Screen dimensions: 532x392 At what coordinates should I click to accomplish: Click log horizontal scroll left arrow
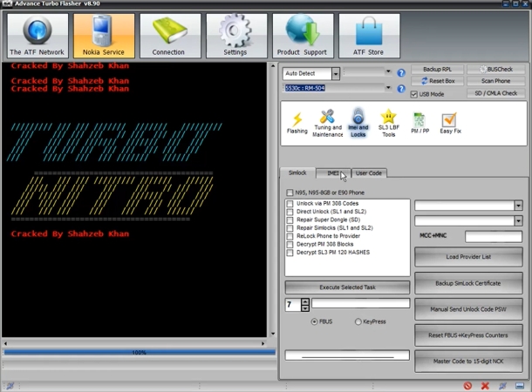pos(5,343)
